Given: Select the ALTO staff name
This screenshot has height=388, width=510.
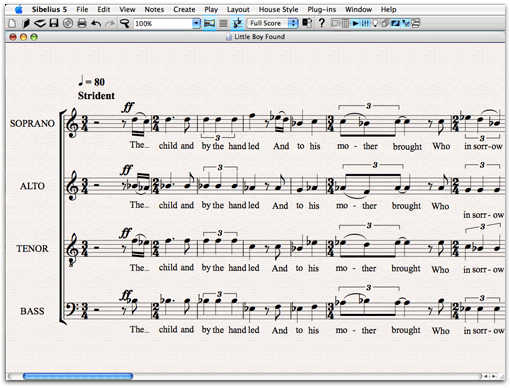Looking at the screenshot, I should tap(32, 186).
